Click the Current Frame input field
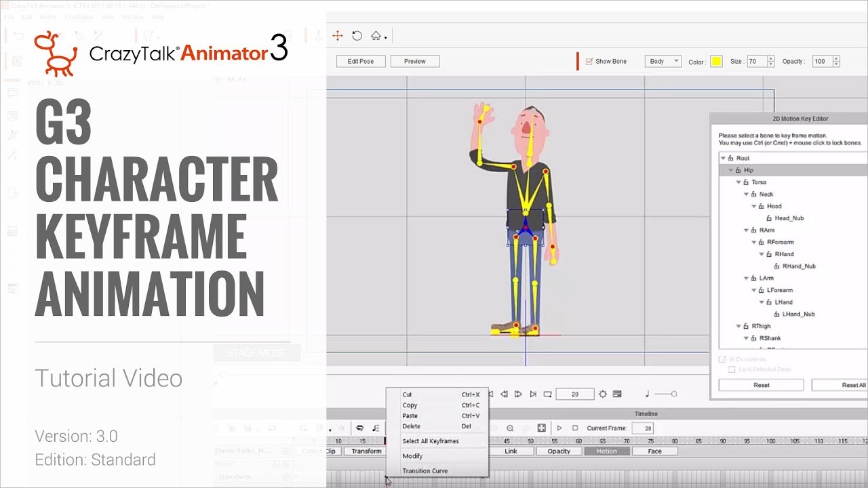This screenshot has width=868, height=488. pos(643,428)
